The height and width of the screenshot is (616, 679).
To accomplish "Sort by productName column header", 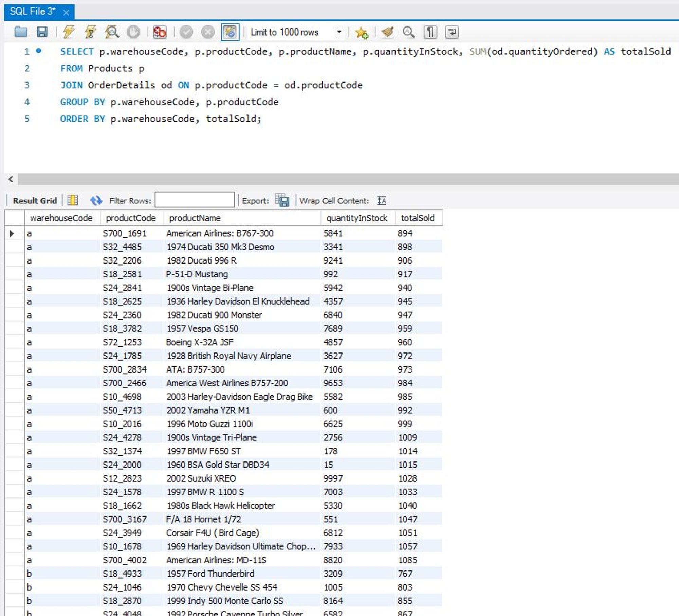I will click(242, 218).
